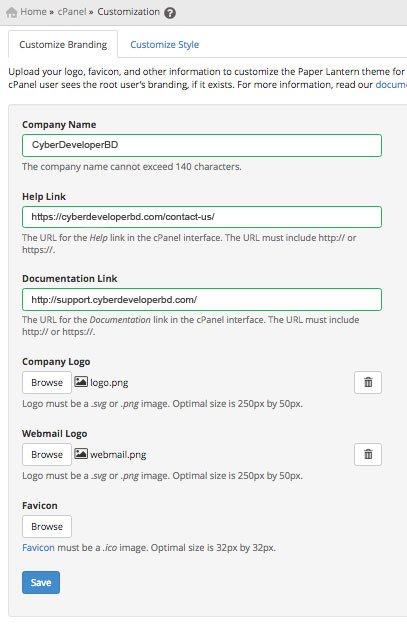Image resolution: width=407 pixels, height=627 pixels.
Task: Click the Home icon in breadcrumb
Action: [12, 12]
